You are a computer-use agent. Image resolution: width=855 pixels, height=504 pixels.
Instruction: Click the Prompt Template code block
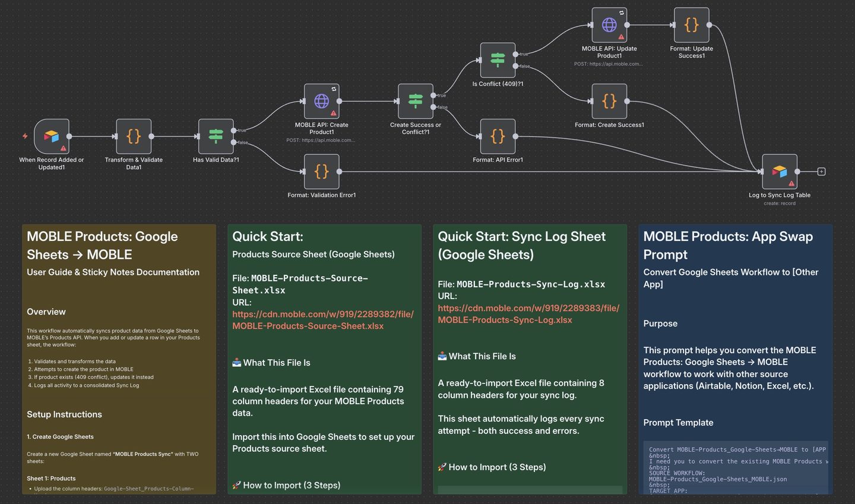tap(735, 469)
